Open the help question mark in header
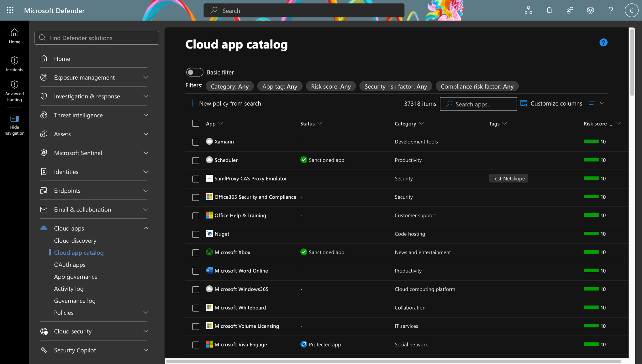Screen dimensions: 642x364 [x=611, y=10]
